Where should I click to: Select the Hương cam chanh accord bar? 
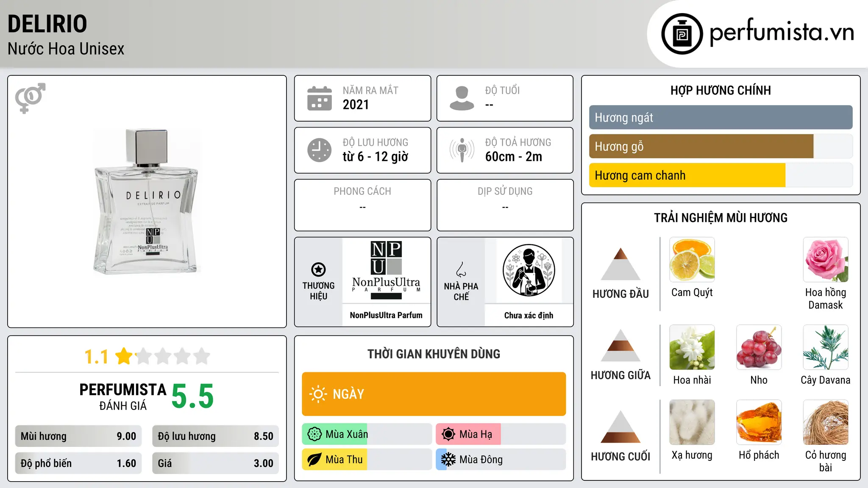[721, 175]
